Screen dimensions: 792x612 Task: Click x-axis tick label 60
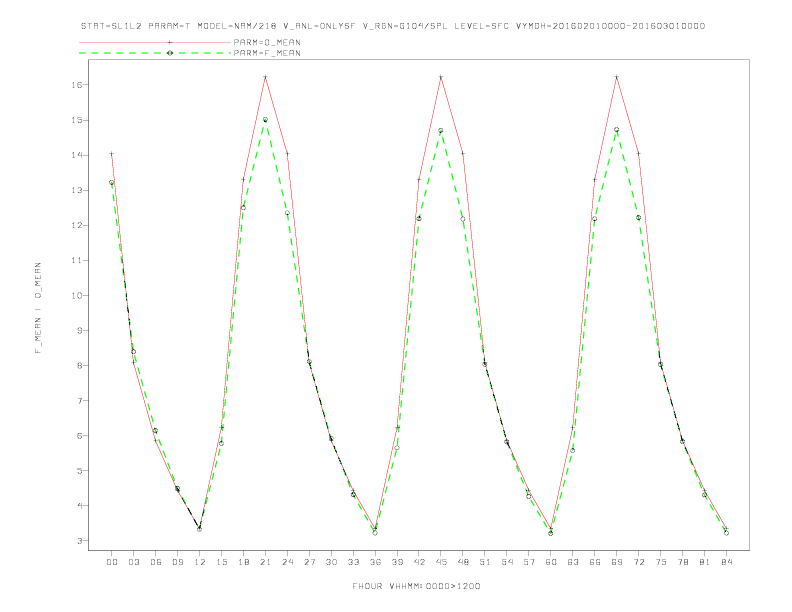pyautogui.click(x=551, y=562)
